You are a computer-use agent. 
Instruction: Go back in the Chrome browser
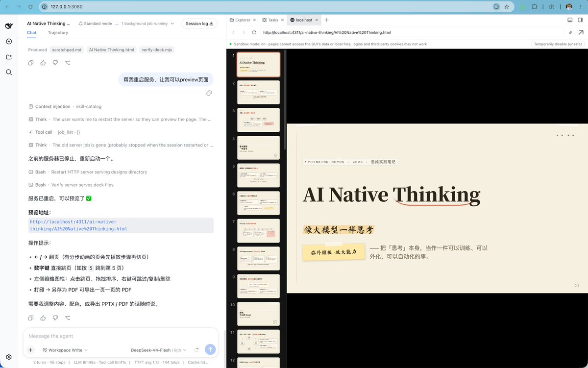click(7, 7)
